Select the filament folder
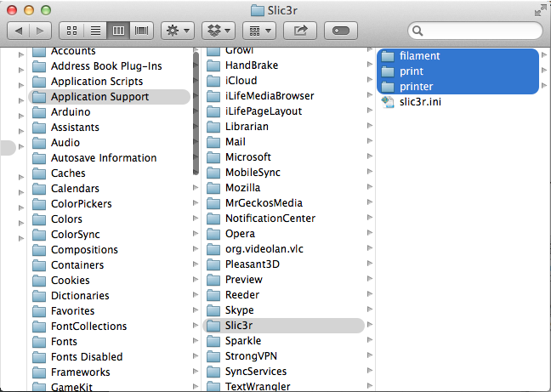The height and width of the screenshot is (392, 551). click(457, 56)
